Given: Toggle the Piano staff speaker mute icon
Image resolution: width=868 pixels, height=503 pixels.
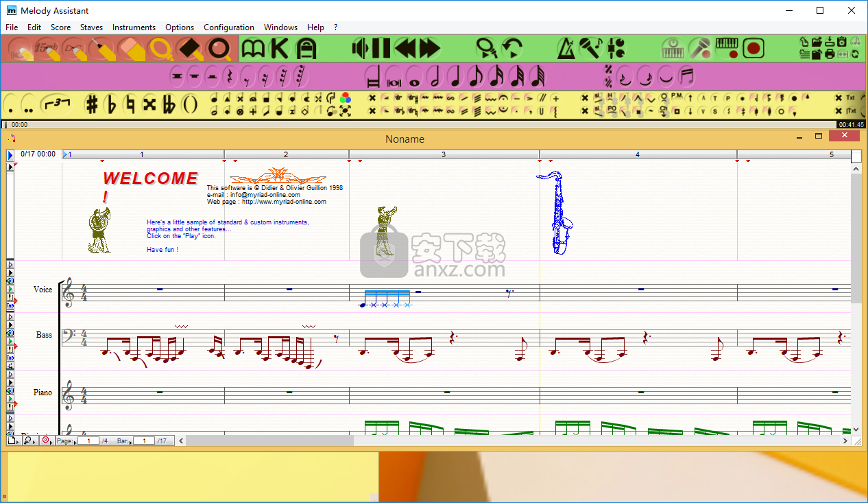Looking at the screenshot, I should 10,391.
